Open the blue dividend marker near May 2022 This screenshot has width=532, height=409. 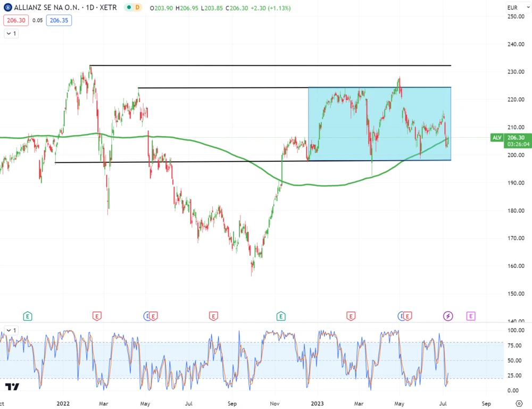coord(146,316)
